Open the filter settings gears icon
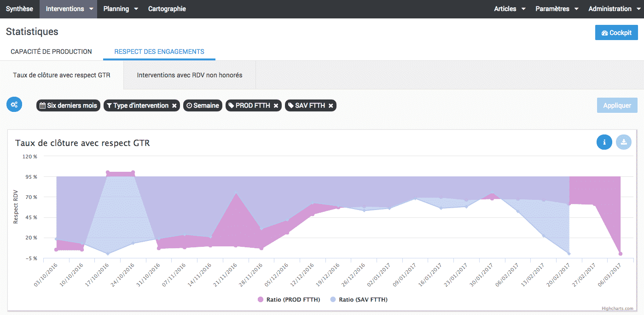 [14, 105]
